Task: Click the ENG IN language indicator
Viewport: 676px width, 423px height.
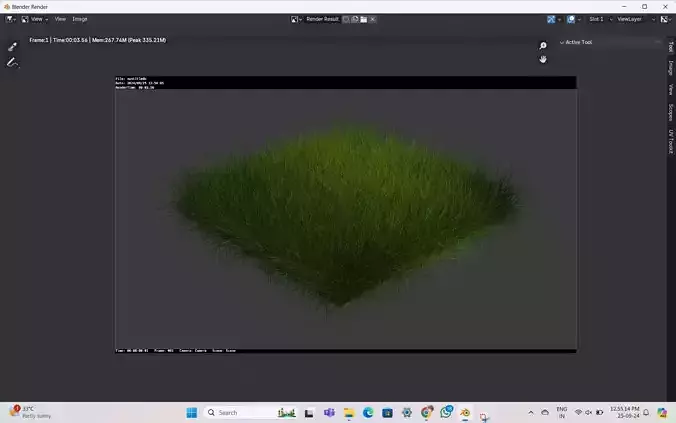Action: 561,413
